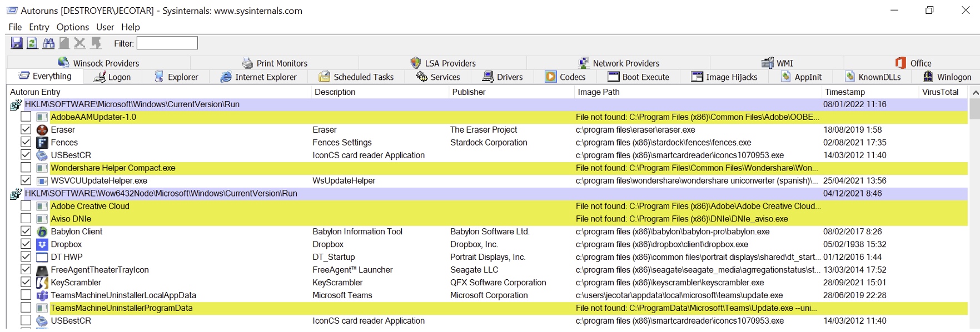
Task: Open the User menu
Action: pos(105,27)
